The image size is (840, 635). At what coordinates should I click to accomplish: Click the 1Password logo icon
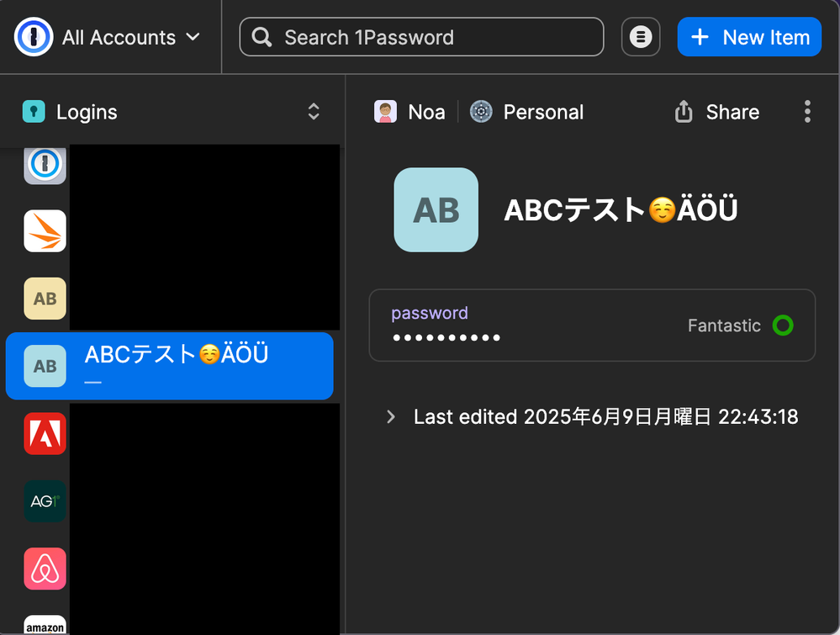pos(34,37)
